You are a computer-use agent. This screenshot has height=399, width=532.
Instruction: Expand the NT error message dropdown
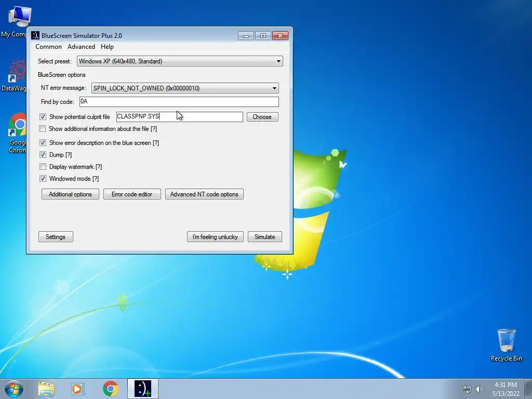[185, 88]
